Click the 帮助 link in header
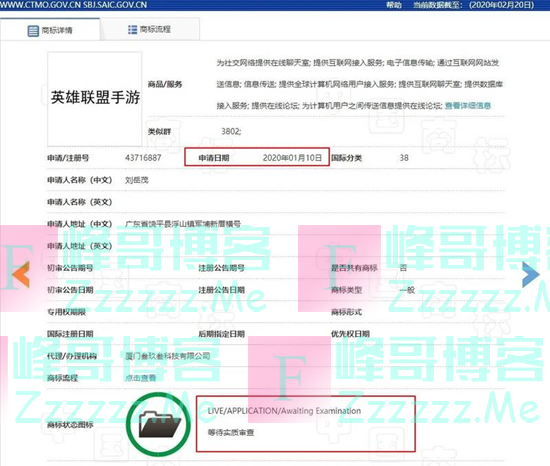Image resolution: width=550 pixels, height=466 pixels. (394, 5)
